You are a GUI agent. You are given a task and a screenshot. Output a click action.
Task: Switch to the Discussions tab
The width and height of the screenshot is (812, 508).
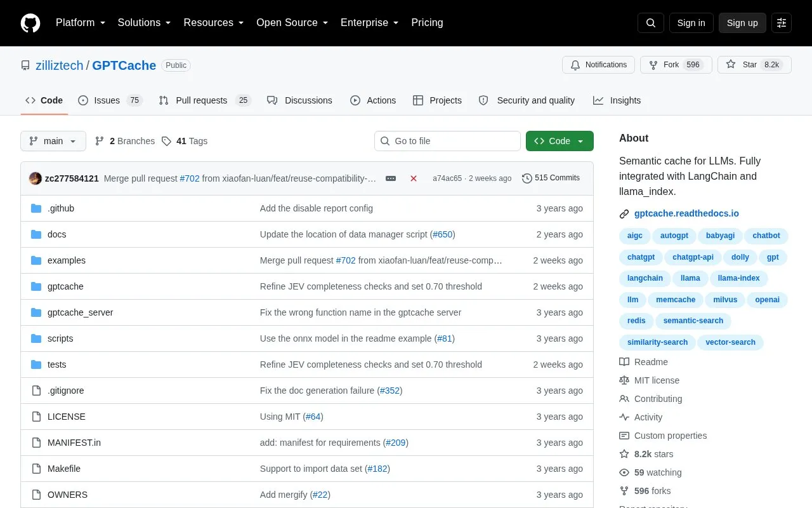[x=299, y=100]
